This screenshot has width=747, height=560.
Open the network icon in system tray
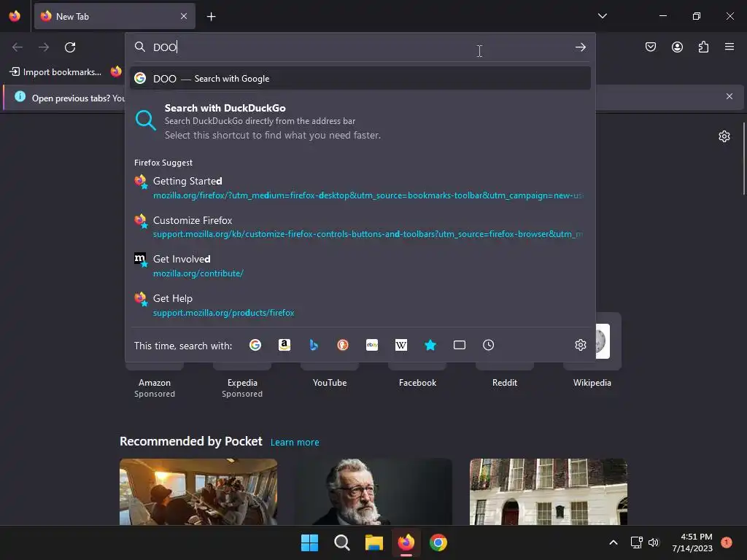pos(636,542)
